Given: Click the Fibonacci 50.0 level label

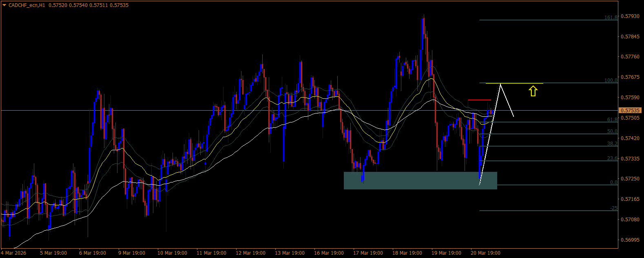Looking at the screenshot, I should point(612,131).
